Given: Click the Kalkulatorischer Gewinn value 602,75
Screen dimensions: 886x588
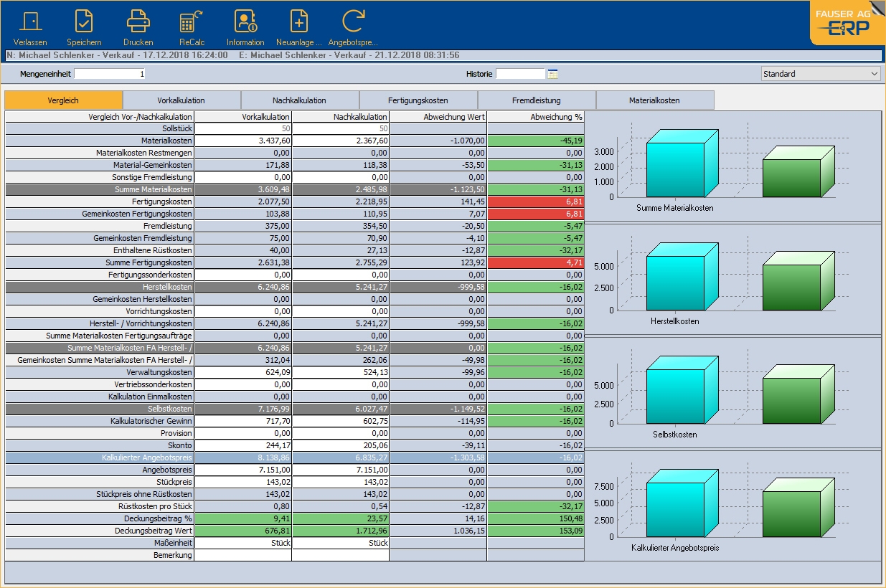Looking at the screenshot, I should [340, 421].
